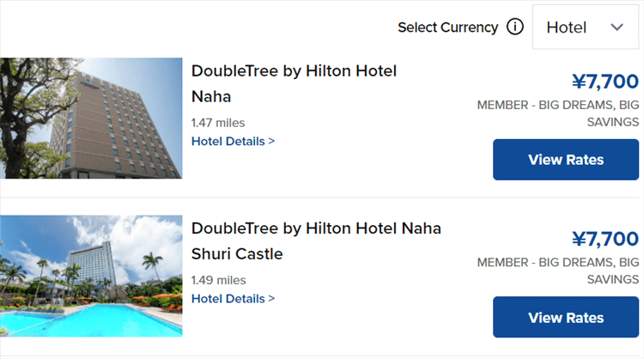Click the 1.47 miles distance label
The image size is (644, 359).
[218, 122]
